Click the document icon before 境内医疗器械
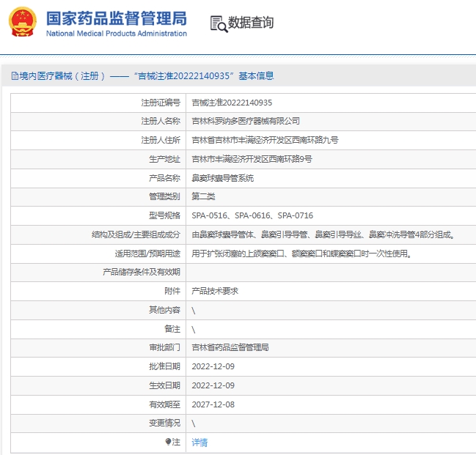Viewport: 476px width, 455px height. click(15, 76)
